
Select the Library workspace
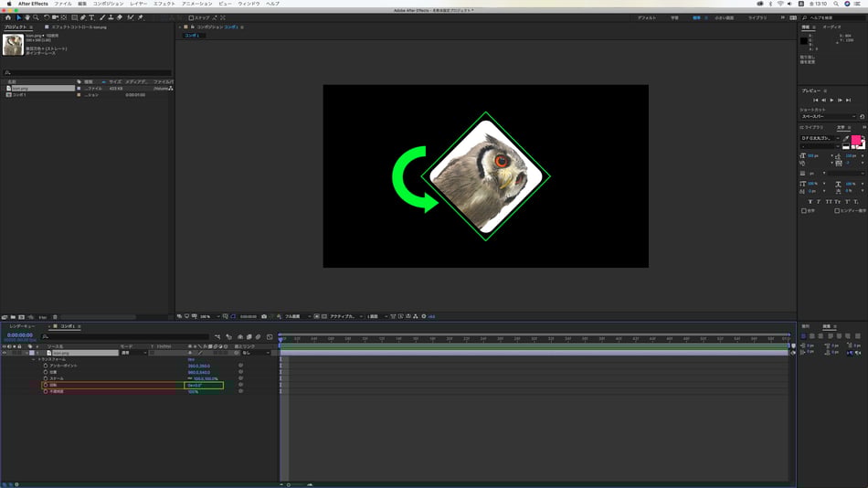tap(758, 17)
